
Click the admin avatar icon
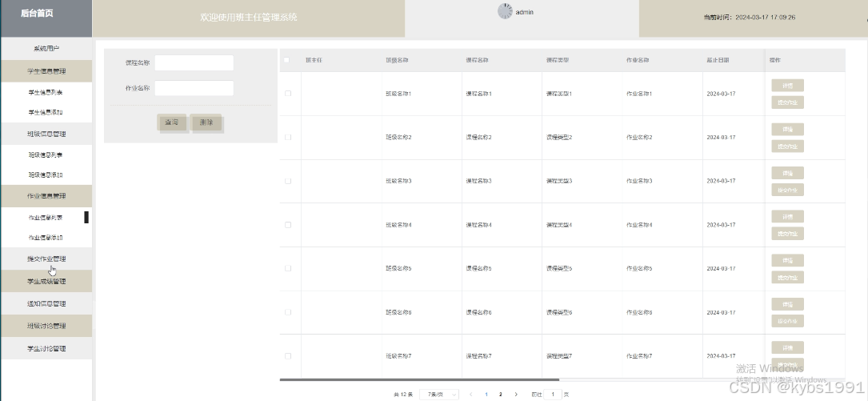pyautogui.click(x=505, y=11)
